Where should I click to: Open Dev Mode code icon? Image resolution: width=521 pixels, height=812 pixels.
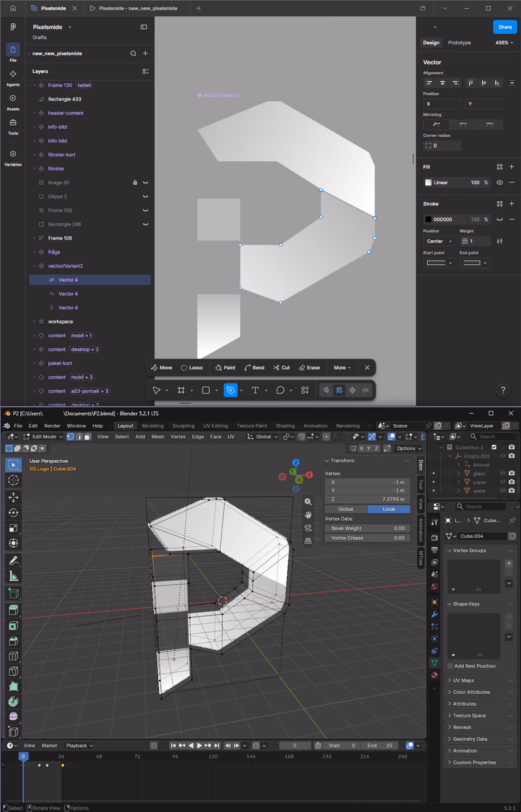(365, 390)
